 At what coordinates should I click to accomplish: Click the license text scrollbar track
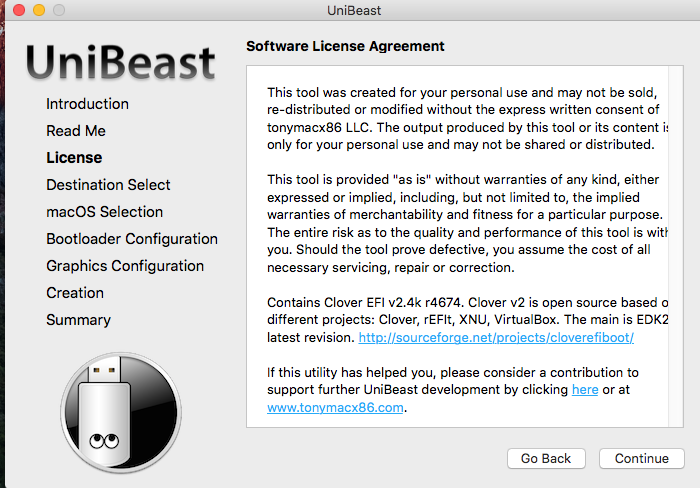(675, 246)
